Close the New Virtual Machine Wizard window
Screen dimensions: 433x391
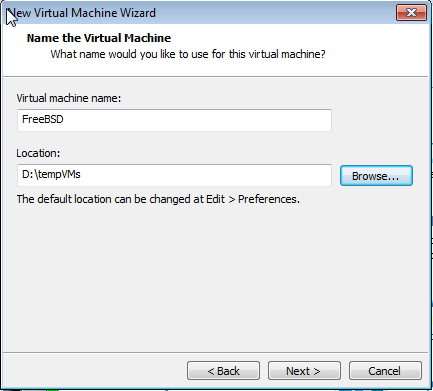coord(411,13)
